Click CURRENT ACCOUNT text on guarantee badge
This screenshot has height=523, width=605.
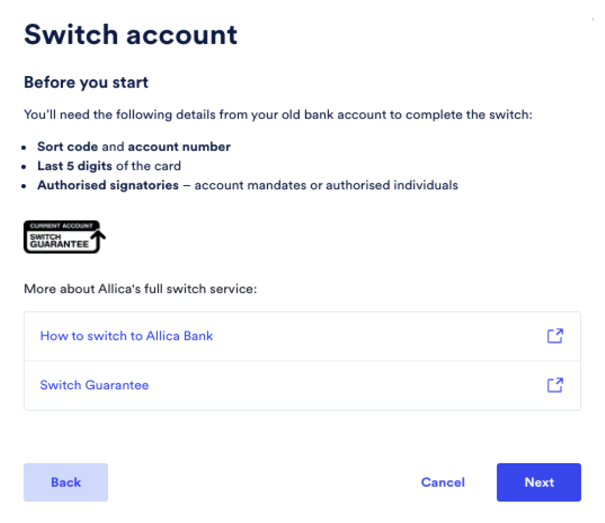[x=61, y=226]
